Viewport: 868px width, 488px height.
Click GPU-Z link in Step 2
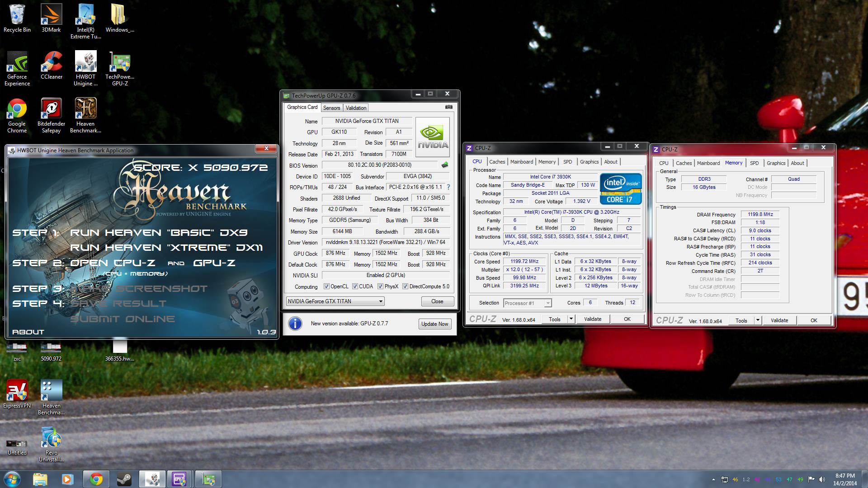pos(214,263)
